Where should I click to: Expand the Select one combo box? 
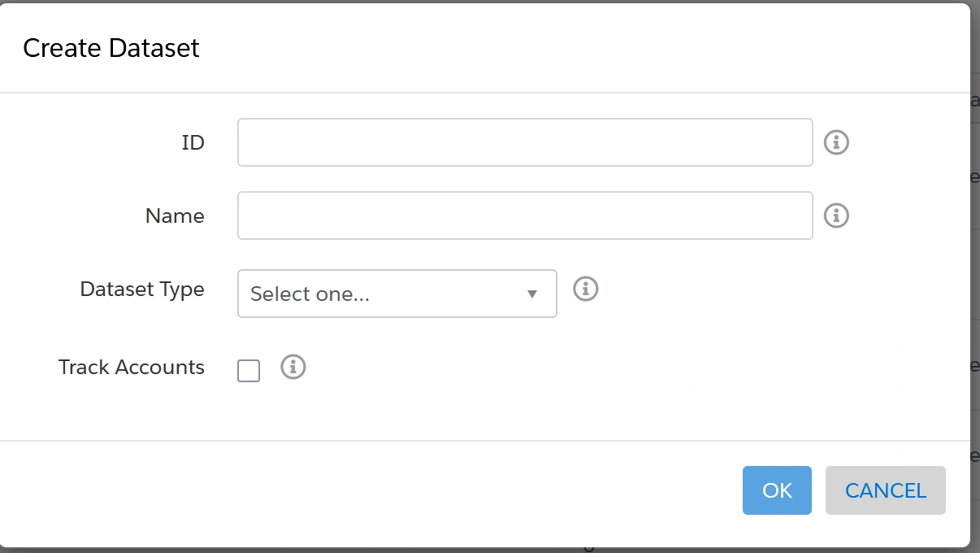point(397,294)
